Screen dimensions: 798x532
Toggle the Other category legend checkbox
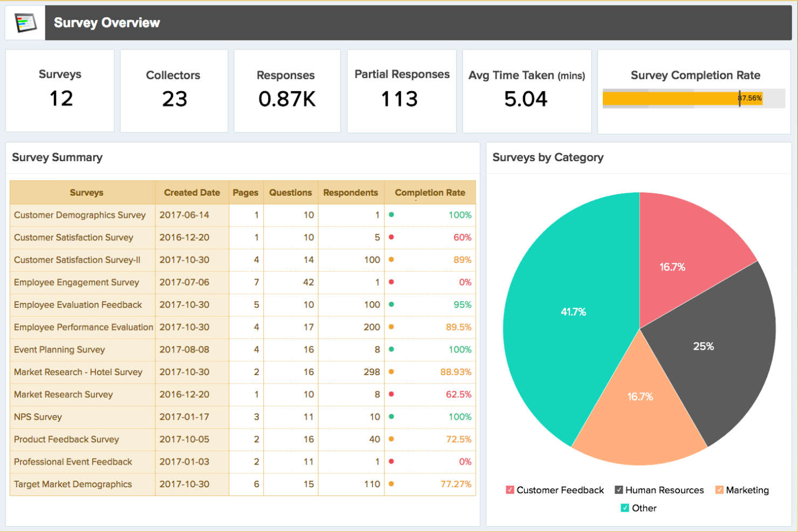tap(625, 508)
